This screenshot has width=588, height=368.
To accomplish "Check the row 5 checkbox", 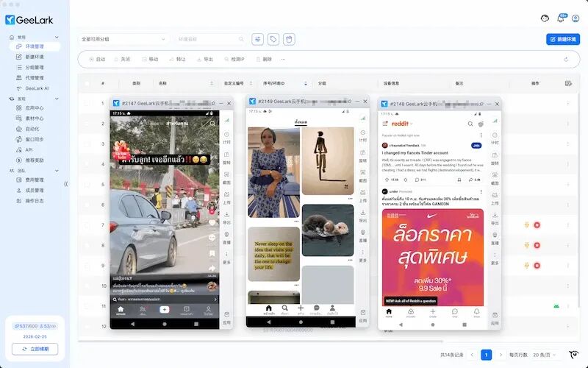I will (87, 185).
